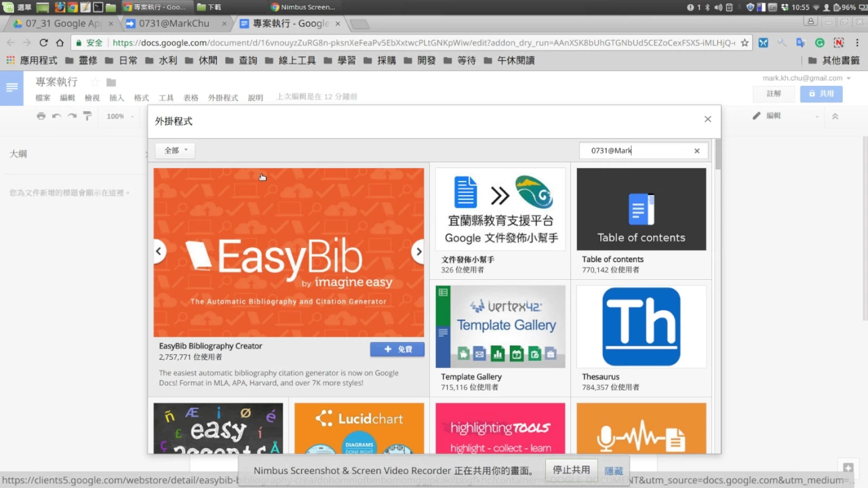This screenshot has height=488, width=868.
Task: Open the 其他書籤 folder
Action: click(834, 60)
